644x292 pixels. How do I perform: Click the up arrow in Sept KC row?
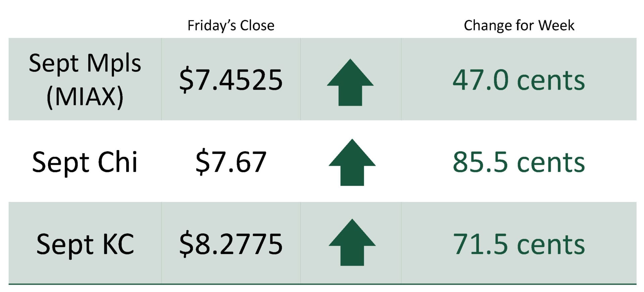(352, 242)
